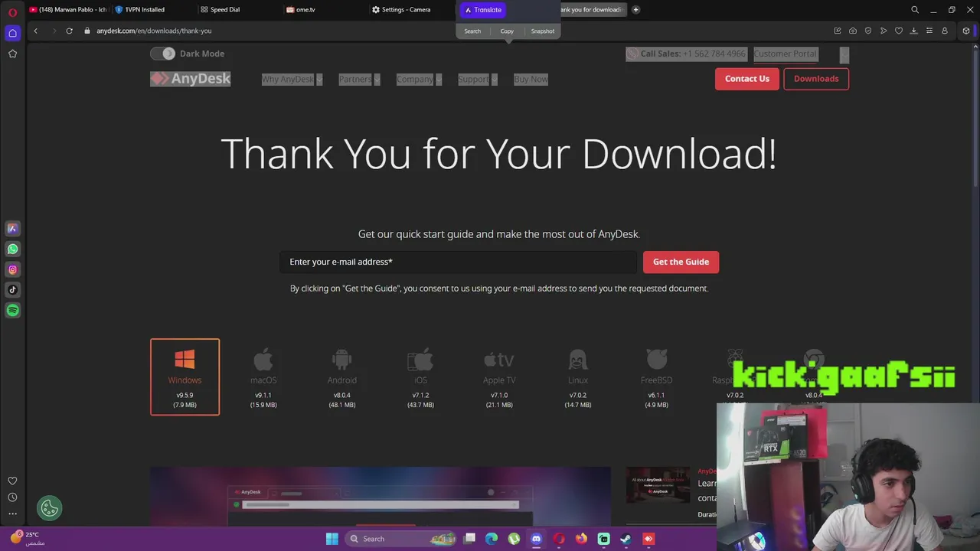Choose Snapshot in the selection popup
The height and width of the screenshot is (551, 980).
tap(543, 31)
